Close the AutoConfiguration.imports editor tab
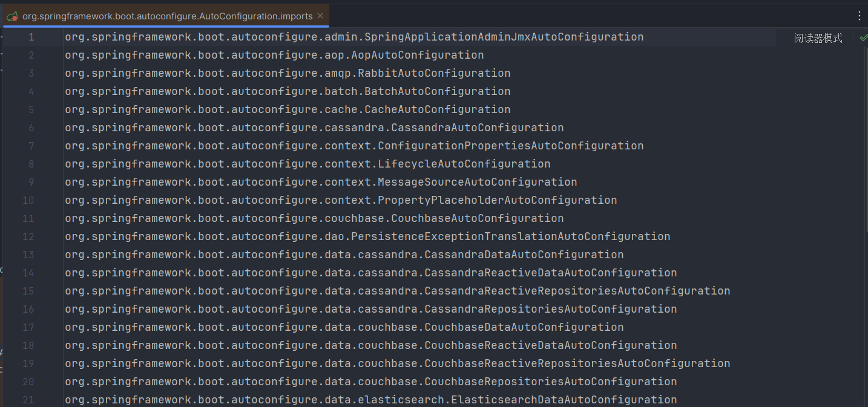868x407 pixels. click(x=320, y=16)
